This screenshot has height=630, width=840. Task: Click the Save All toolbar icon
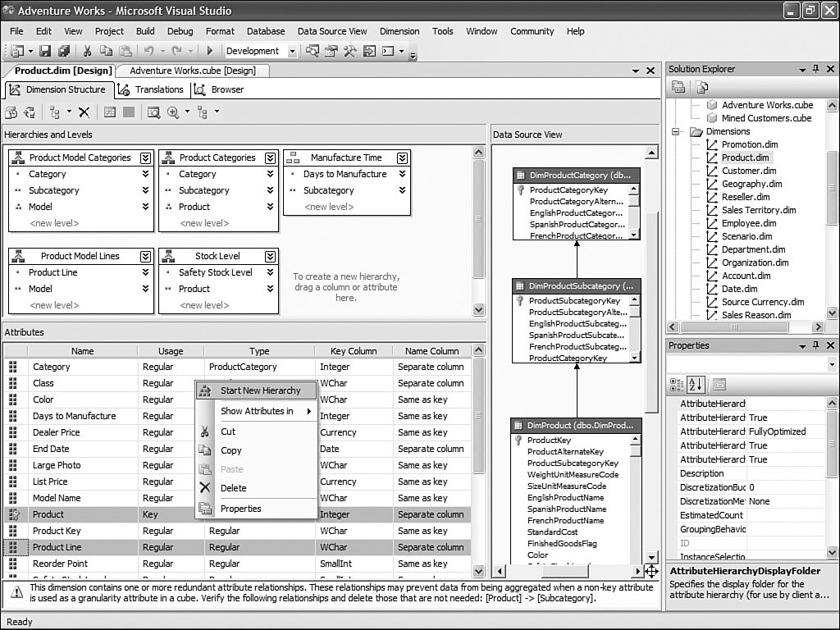pyautogui.click(x=64, y=51)
